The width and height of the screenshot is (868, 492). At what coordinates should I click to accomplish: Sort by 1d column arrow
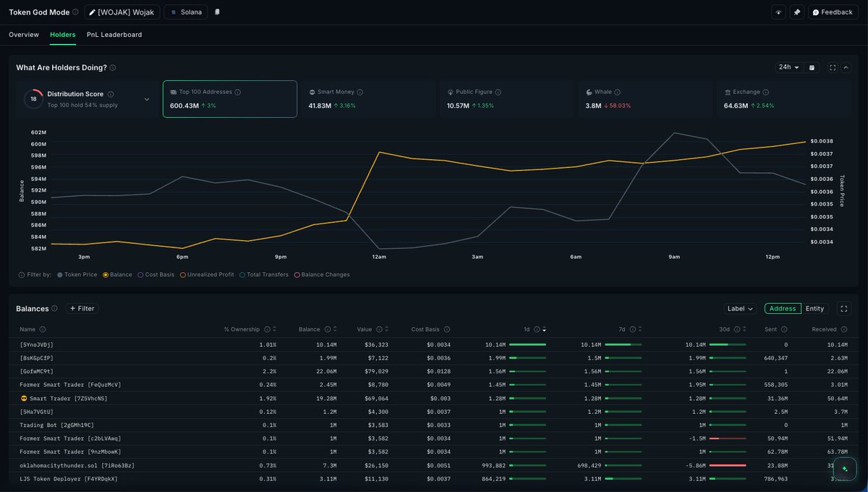point(544,329)
